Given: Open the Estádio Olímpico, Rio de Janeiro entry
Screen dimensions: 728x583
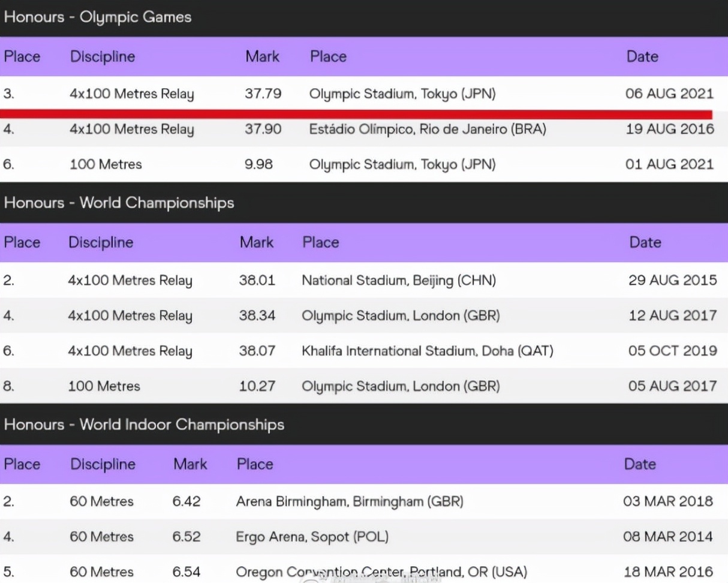Looking at the screenshot, I should coord(428,129).
